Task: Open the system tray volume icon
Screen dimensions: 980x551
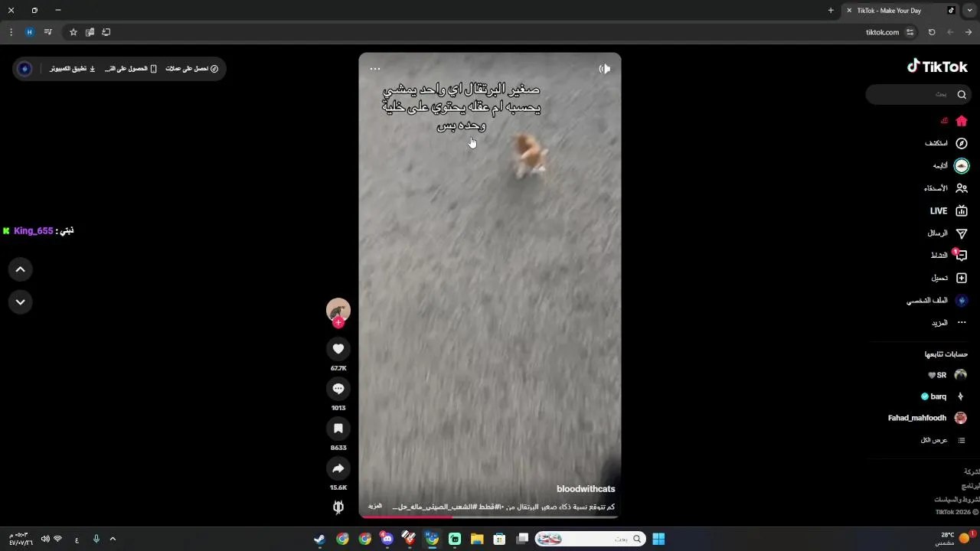Action: pos(45,539)
